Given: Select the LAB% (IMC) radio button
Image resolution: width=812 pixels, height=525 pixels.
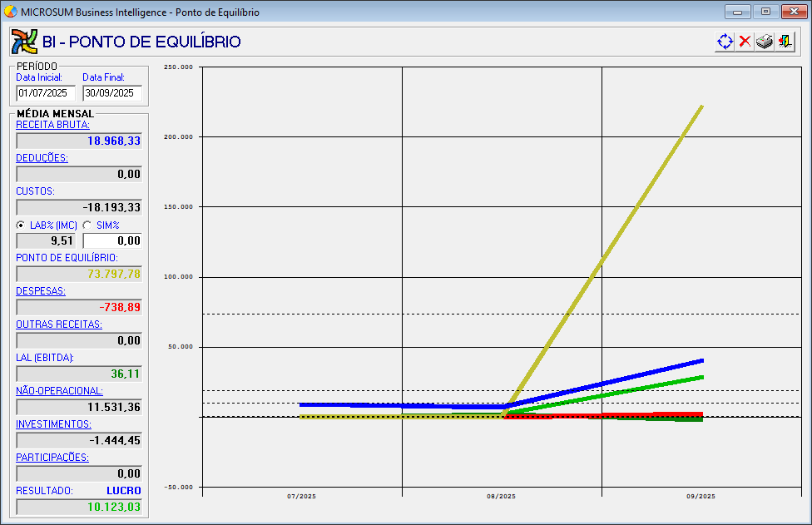Looking at the screenshot, I should coord(21,225).
